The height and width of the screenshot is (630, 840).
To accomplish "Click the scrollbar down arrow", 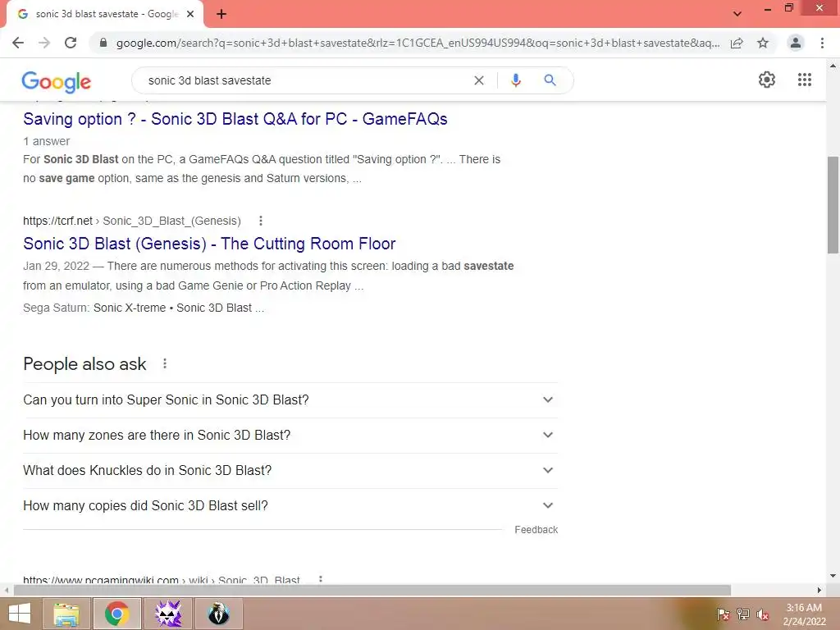I will (x=833, y=576).
